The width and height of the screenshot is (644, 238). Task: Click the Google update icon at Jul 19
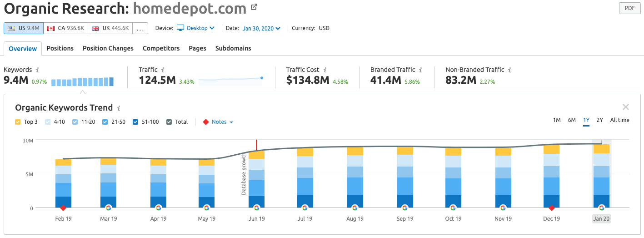[305, 208]
